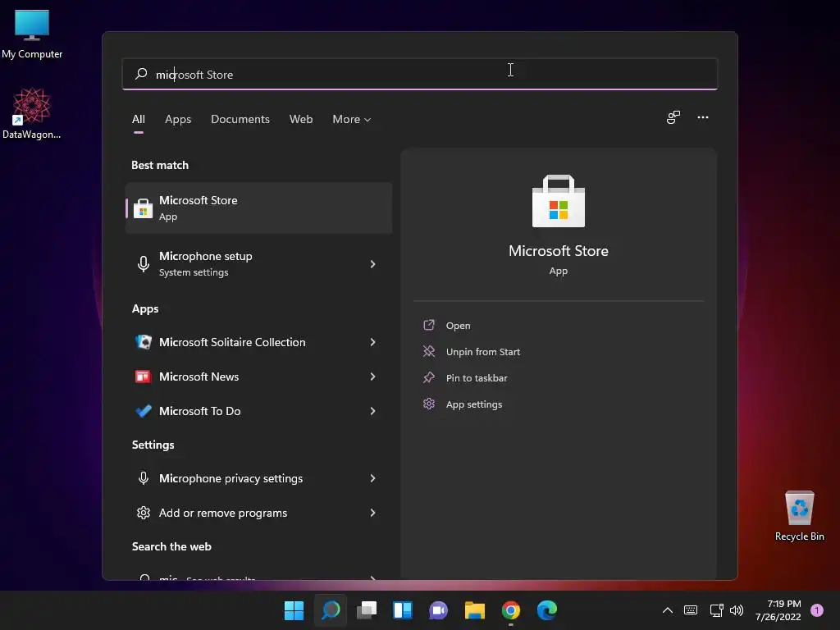Image resolution: width=840 pixels, height=630 pixels.
Task: Expand Add or remove programs chevron
Action: pos(373,513)
